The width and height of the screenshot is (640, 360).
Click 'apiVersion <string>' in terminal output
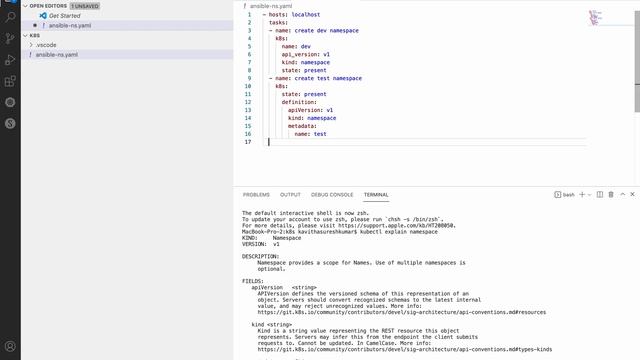(284, 287)
